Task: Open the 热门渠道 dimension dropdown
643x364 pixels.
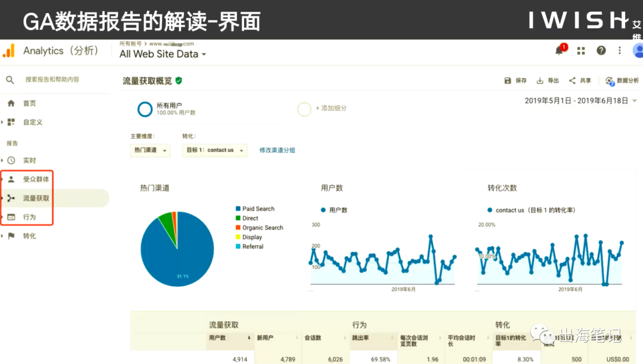Action: [150, 150]
